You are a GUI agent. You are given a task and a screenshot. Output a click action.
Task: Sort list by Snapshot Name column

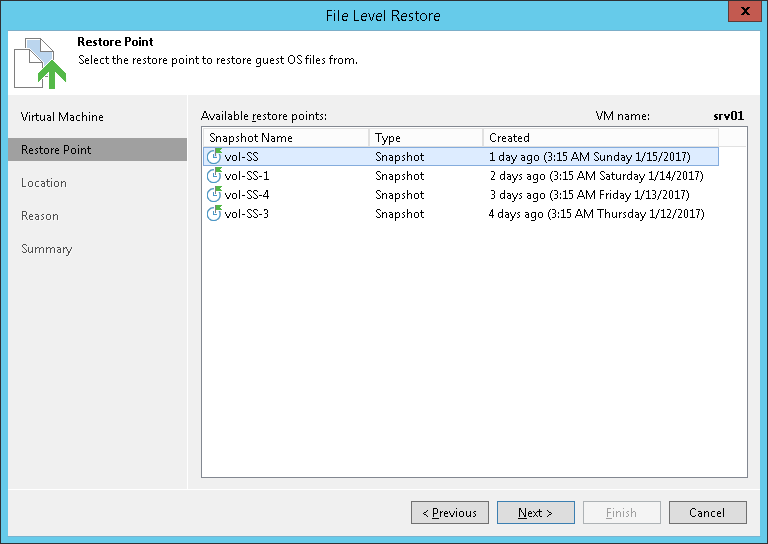coord(285,138)
